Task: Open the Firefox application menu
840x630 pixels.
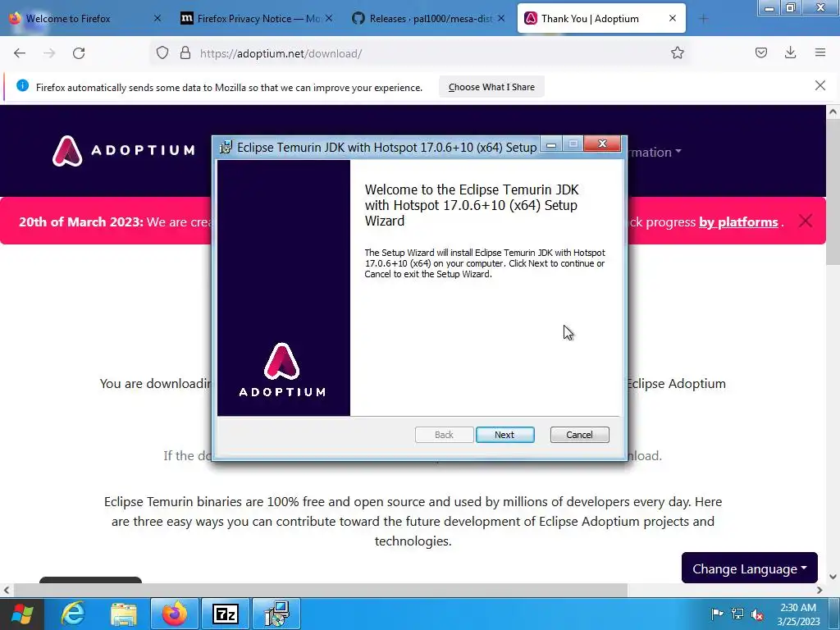Action: [x=820, y=52]
